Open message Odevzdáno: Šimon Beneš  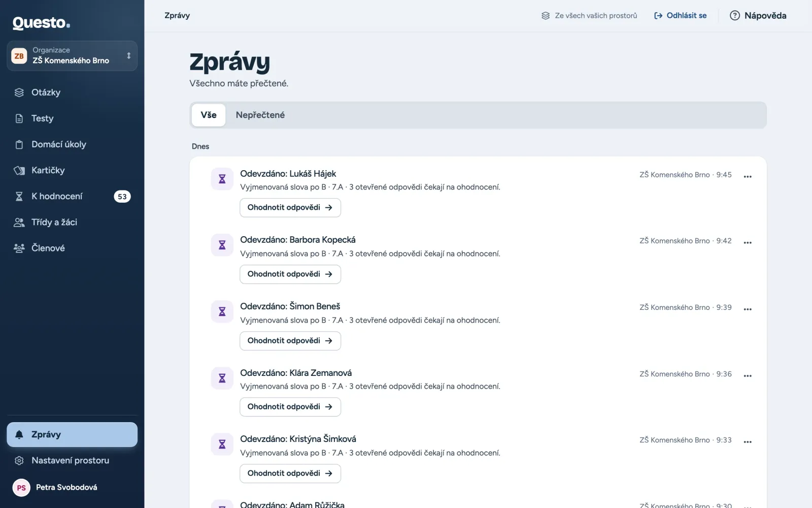tap(290, 306)
